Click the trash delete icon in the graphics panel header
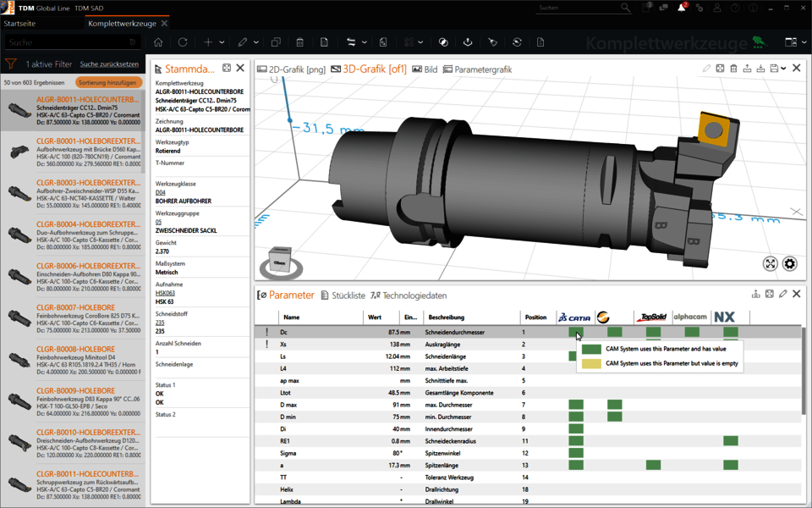This screenshot has height=508, width=812. coord(733,68)
